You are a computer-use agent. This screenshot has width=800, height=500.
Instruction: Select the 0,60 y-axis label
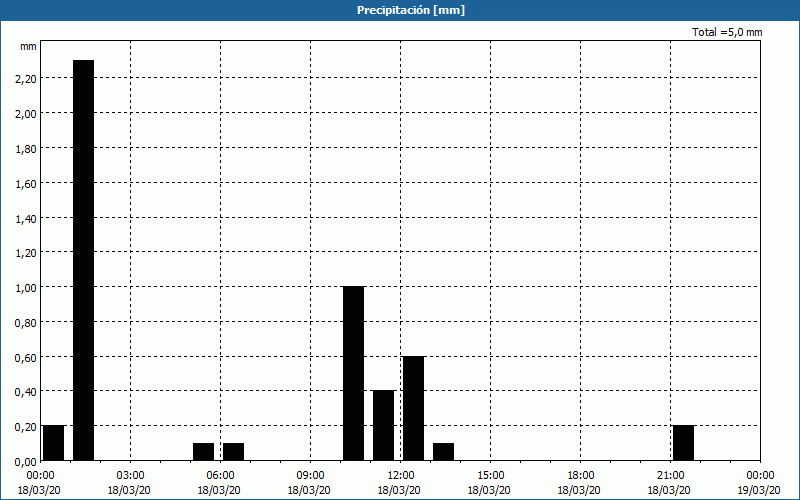(26, 357)
